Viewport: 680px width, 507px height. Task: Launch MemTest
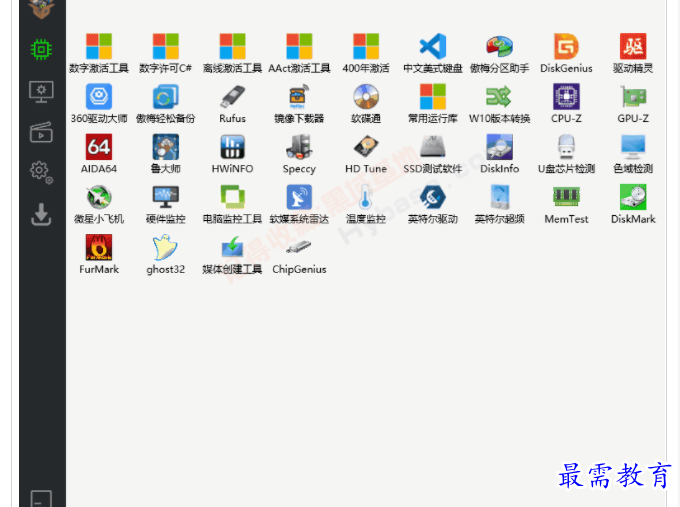tap(566, 204)
